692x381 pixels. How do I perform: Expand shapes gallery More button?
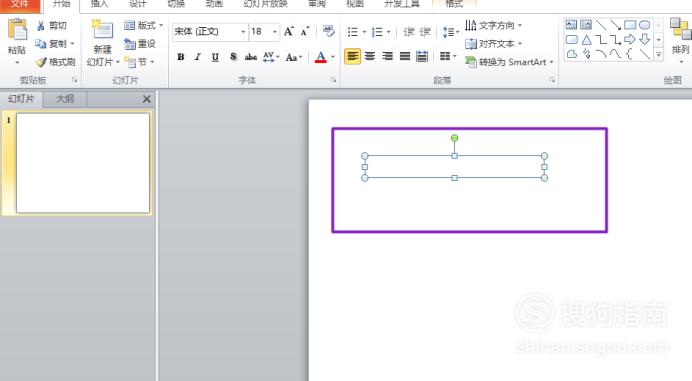(658, 55)
